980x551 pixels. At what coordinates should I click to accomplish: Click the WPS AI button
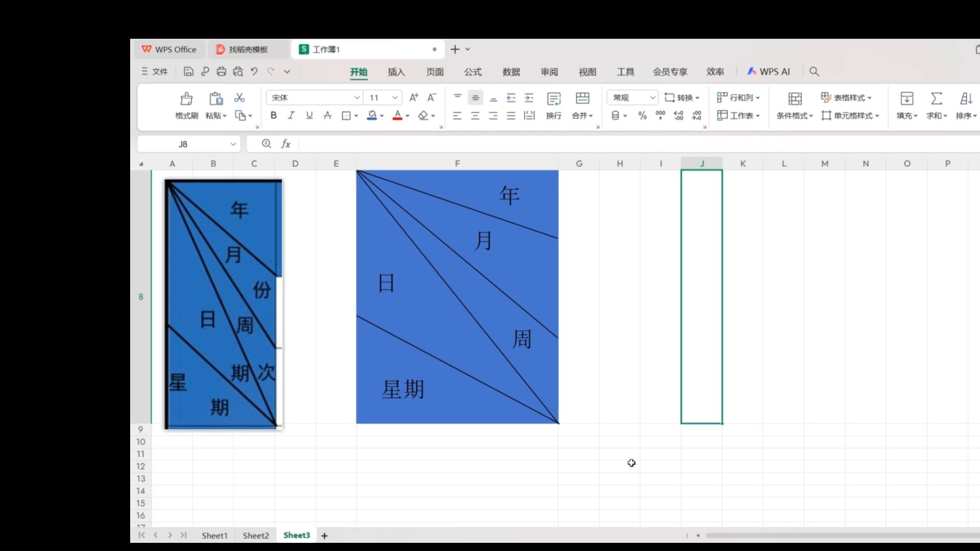coord(769,72)
